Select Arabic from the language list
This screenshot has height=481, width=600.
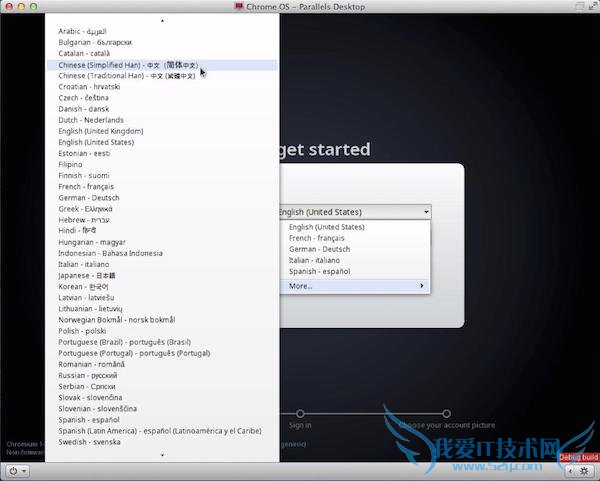pyautogui.click(x=161, y=31)
